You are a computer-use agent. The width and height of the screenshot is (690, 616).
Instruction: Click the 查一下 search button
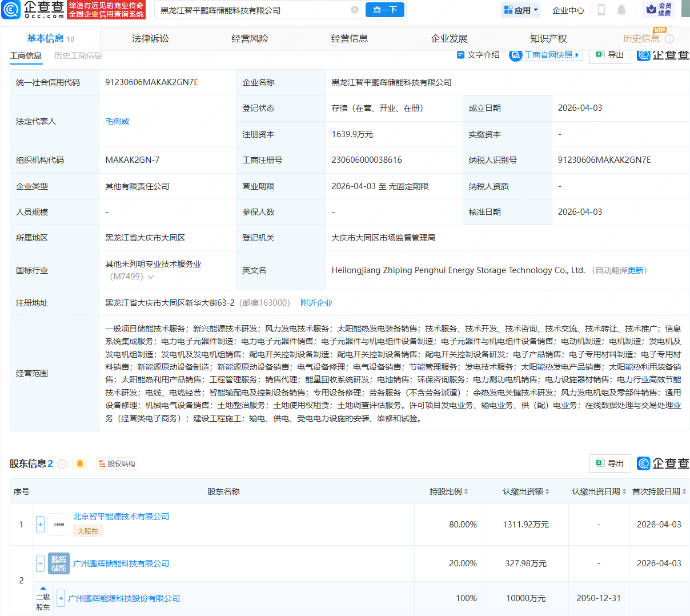384,10
